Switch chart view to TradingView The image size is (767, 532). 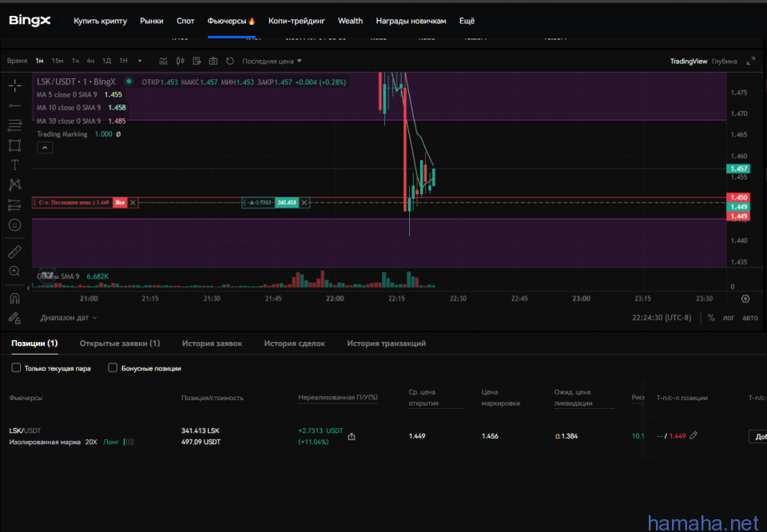pyautogui.click(x=689, y=62)
